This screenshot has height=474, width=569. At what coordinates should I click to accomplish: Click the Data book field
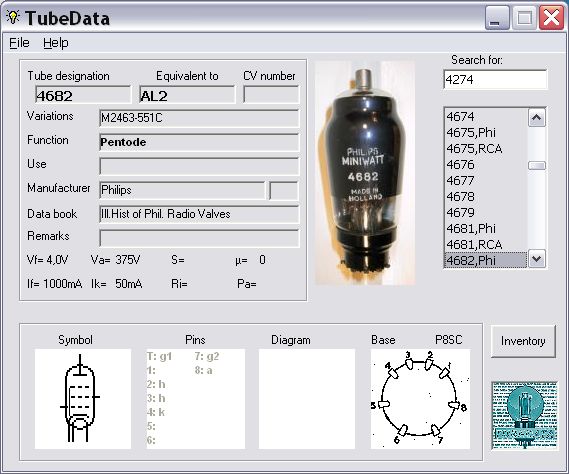(x=199, y=214)
